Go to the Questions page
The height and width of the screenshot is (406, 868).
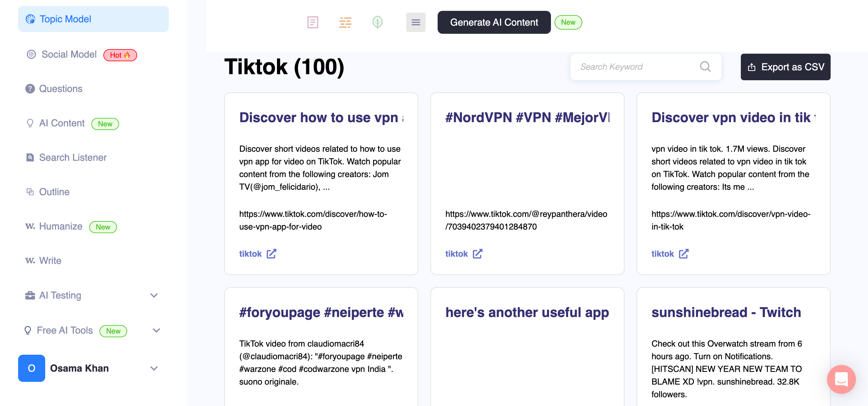pos(61,89)
